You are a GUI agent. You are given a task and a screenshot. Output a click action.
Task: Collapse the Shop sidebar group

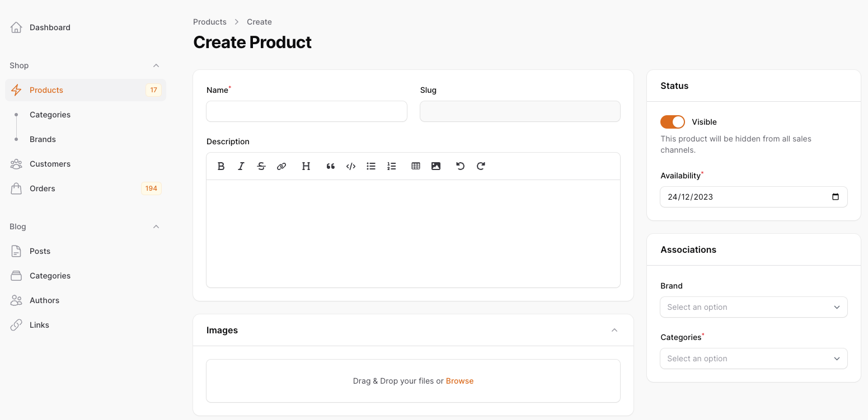coord(156,65)
